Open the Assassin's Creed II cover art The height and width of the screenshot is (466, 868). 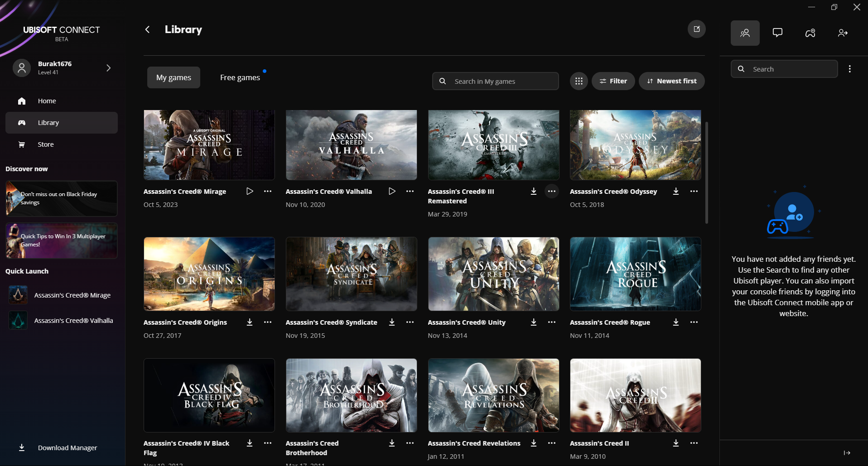[x=636, y=395]
